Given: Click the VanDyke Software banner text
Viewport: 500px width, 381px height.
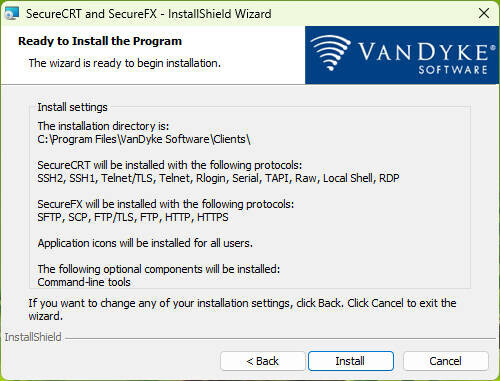Looking at the screenshot, I should [x=427, y=57].
